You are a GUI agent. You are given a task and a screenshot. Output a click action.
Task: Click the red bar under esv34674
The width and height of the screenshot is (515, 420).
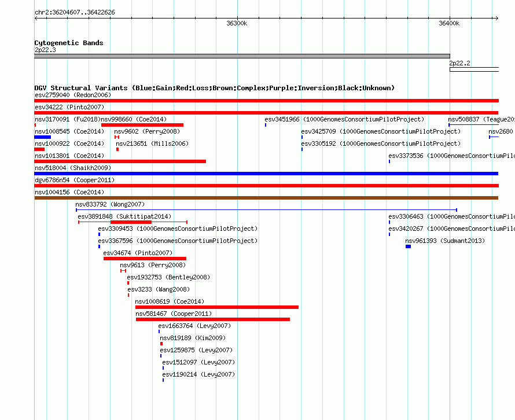145,259
